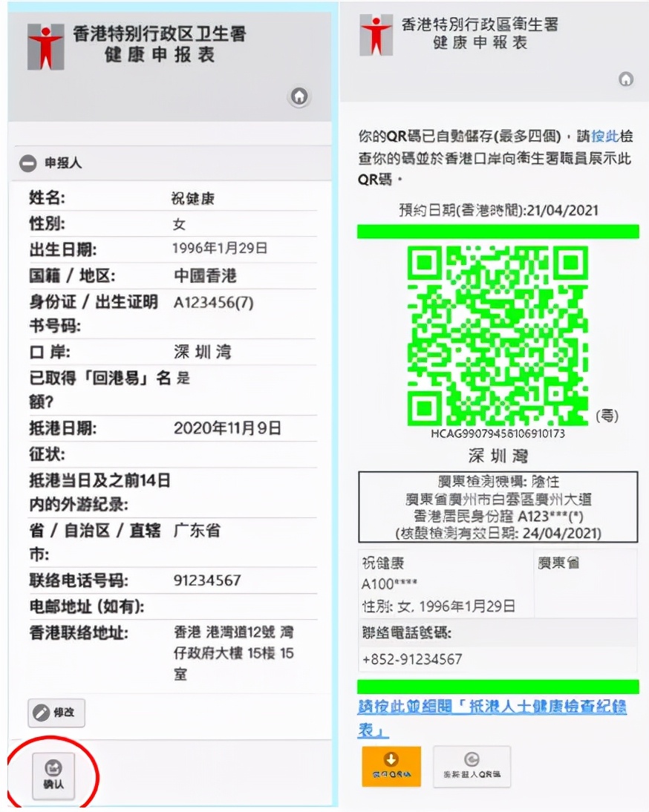The width and height of the screenshot is (649, 812).
Task: Tap the home icon on the QR code page
Action: click(x=626, y=79)
